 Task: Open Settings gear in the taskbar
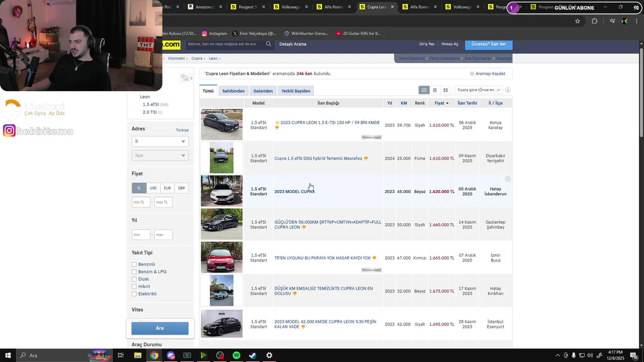click(269, 355)
